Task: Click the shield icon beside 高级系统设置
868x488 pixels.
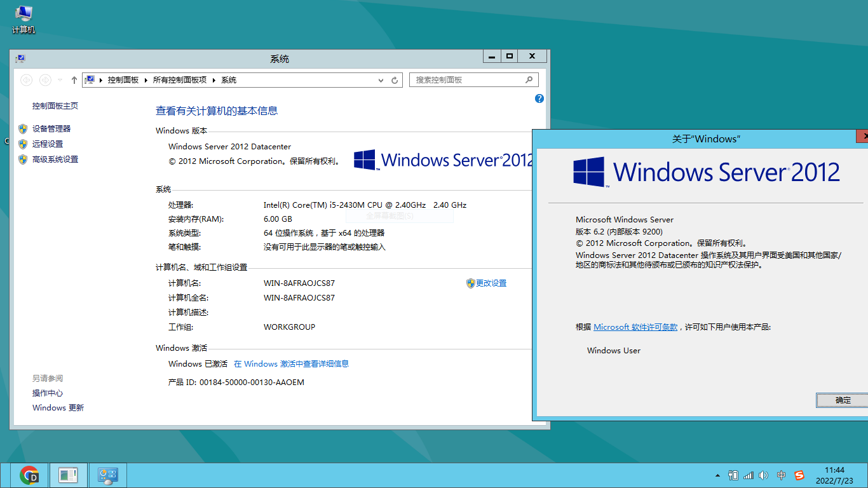Action: tap(23, 159)
